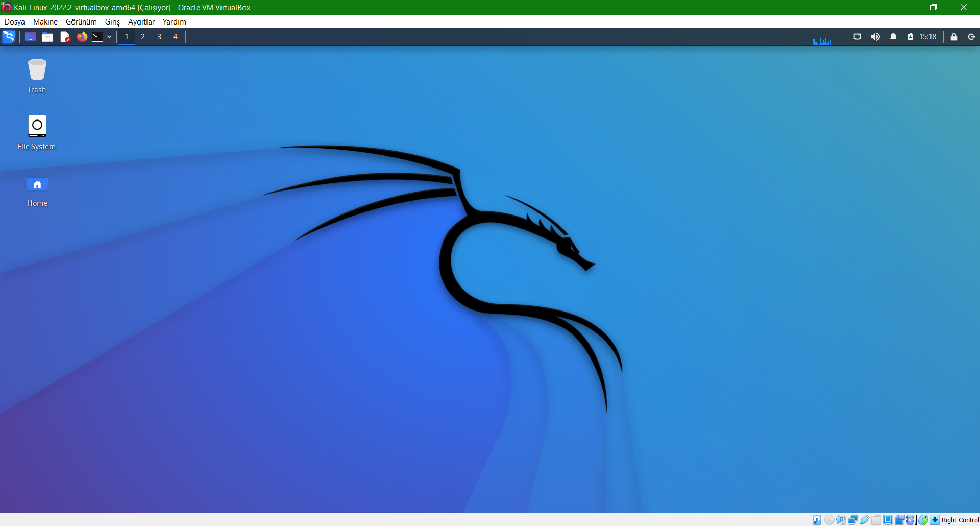Click the display settings tray icon

point(857,37)
